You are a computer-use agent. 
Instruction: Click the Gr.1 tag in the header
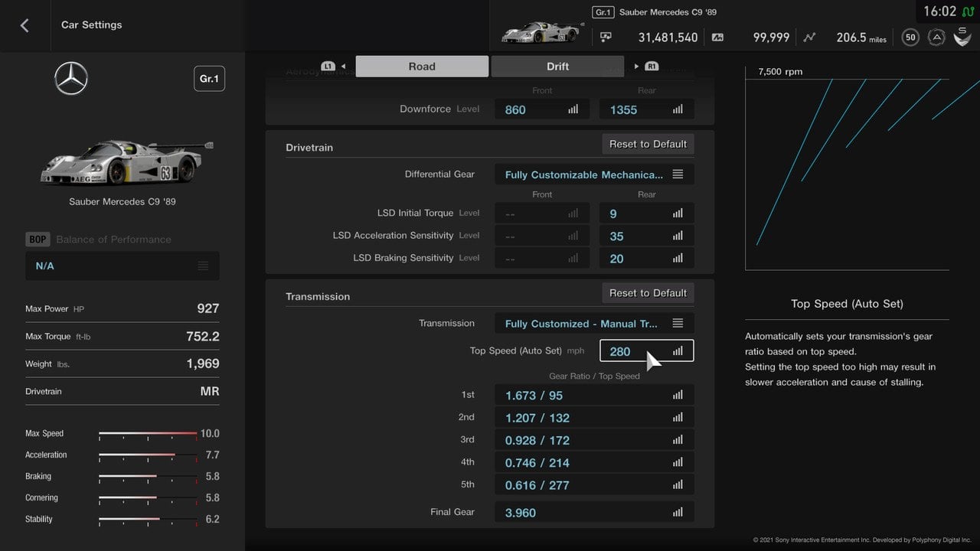603,12
